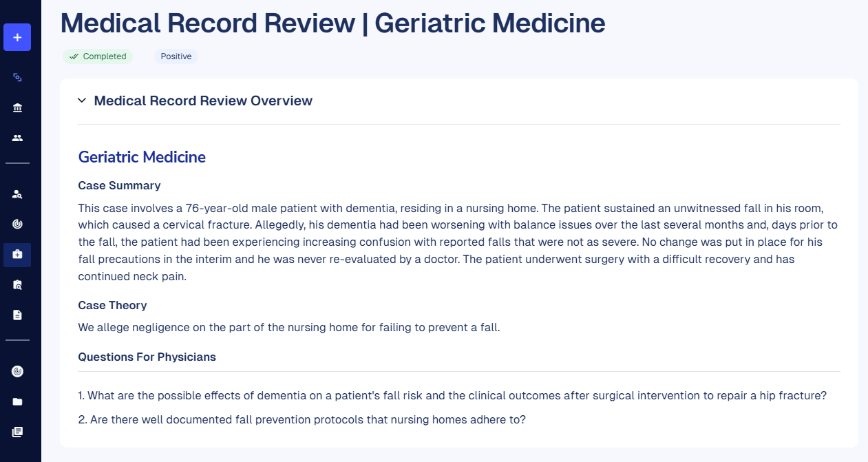The image size is (868, 462).
Task: Open the document page sidebar icon
Action: tap(17, 315)
